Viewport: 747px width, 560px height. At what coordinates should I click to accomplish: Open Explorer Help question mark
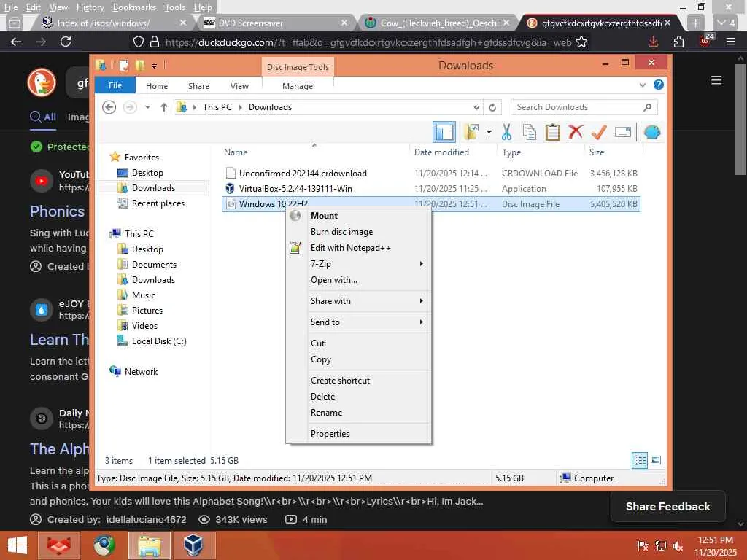pos(659,85)
